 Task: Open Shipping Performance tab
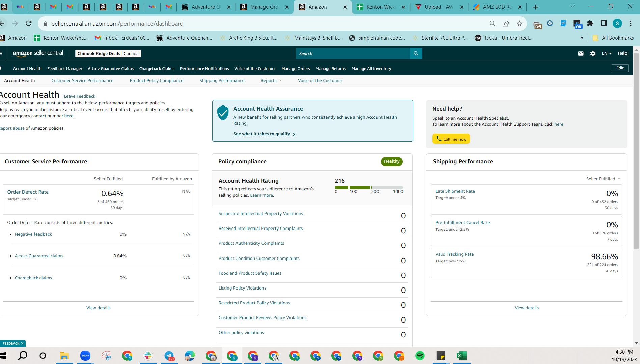(222, 80)
